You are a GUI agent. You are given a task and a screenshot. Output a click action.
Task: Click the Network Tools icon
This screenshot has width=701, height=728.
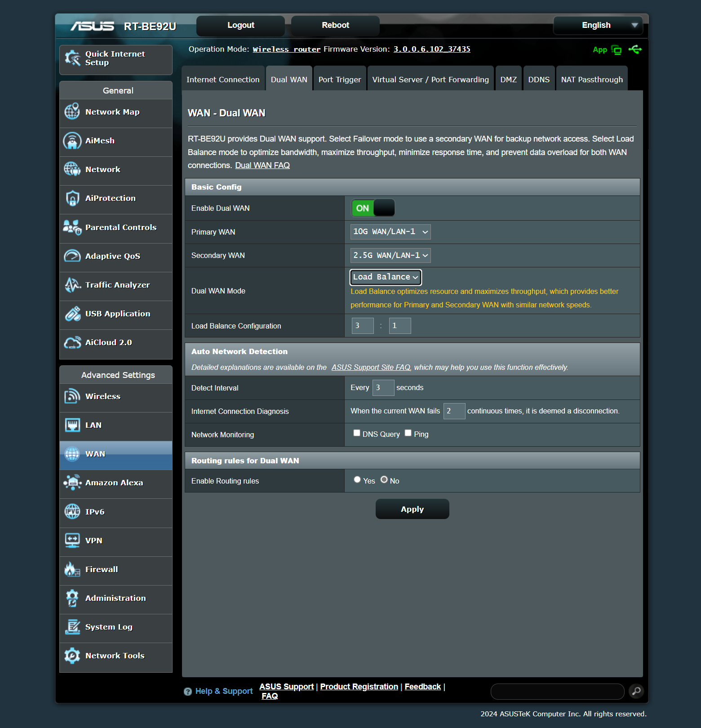pyautogui.click(x=72, y=655)
